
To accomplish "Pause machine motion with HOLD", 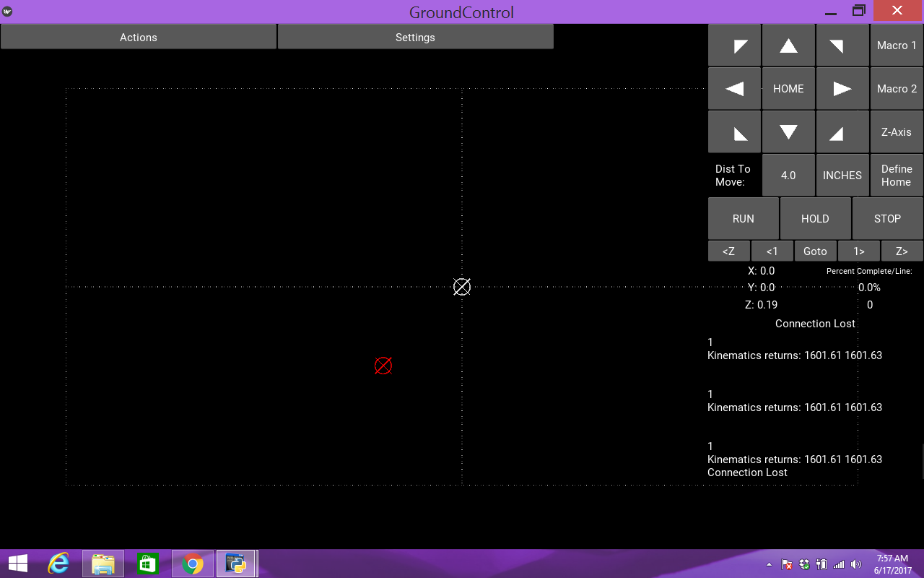I will (815, 218).
